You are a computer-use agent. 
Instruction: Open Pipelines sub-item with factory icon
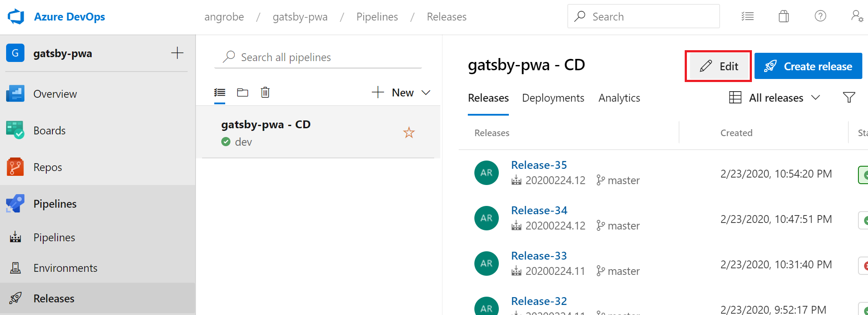tap(98, 237)
